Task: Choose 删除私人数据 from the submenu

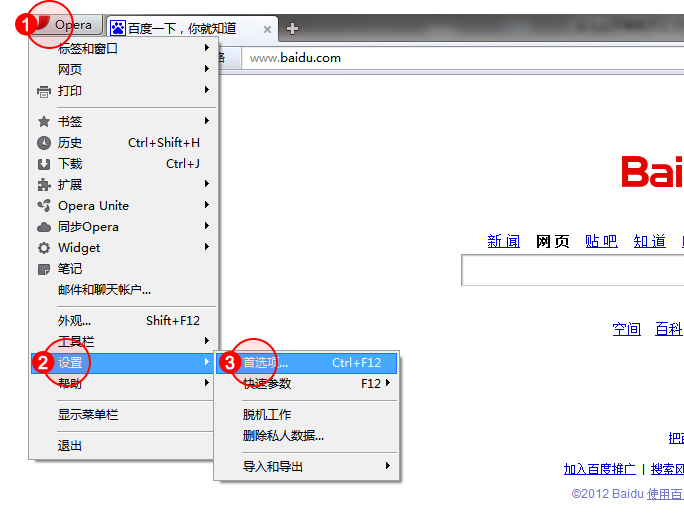Action: tap(283, 435)
